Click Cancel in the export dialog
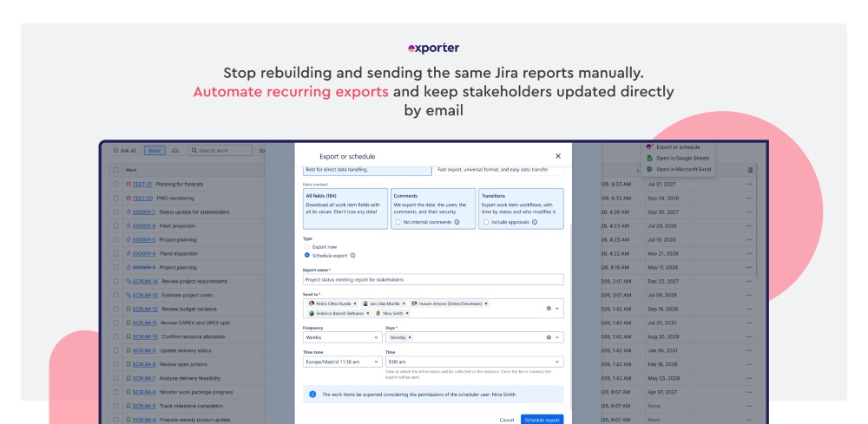 pyautogui.click(x=507, y=421)
